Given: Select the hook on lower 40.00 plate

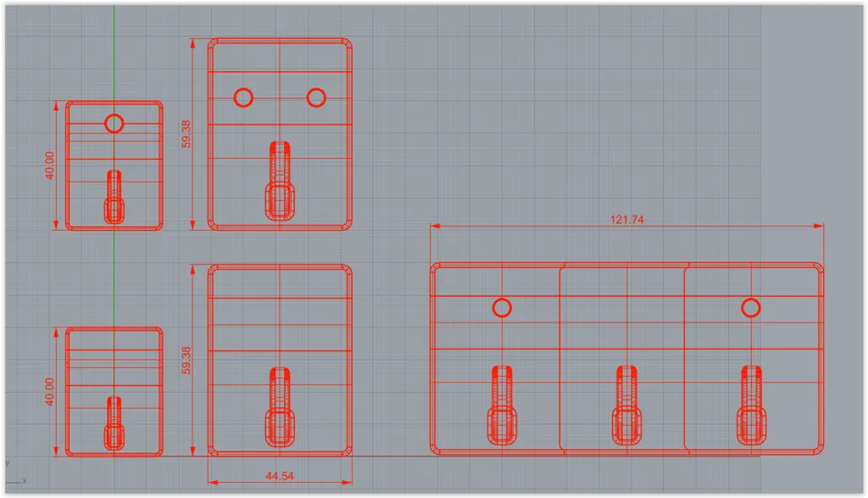Looking at the screenshot, I should click(x=114, y=422).
